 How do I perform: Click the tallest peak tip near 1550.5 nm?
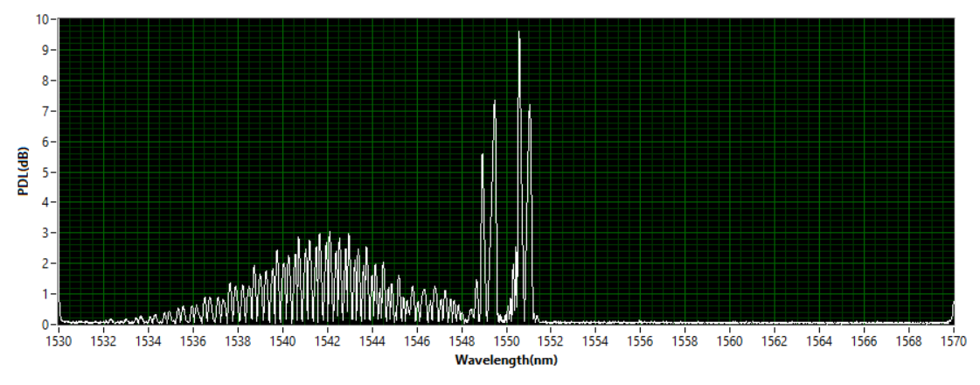click(519, 33)
